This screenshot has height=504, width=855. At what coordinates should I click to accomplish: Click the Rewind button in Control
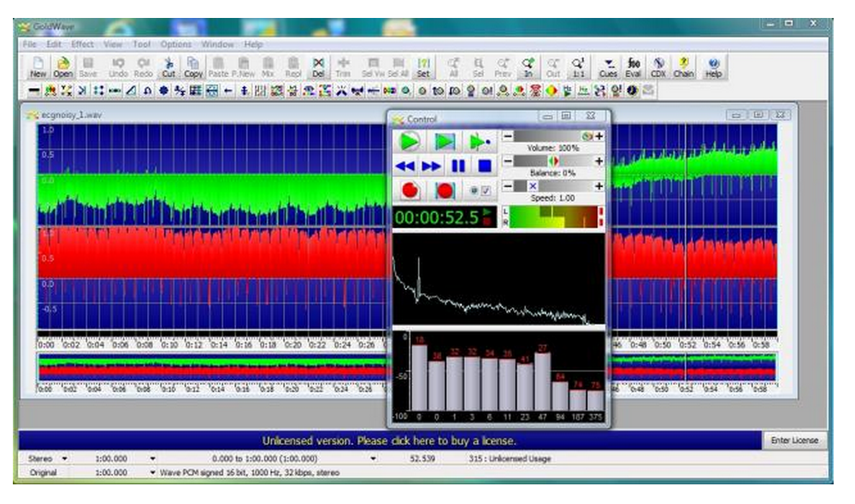click(404, 167)
